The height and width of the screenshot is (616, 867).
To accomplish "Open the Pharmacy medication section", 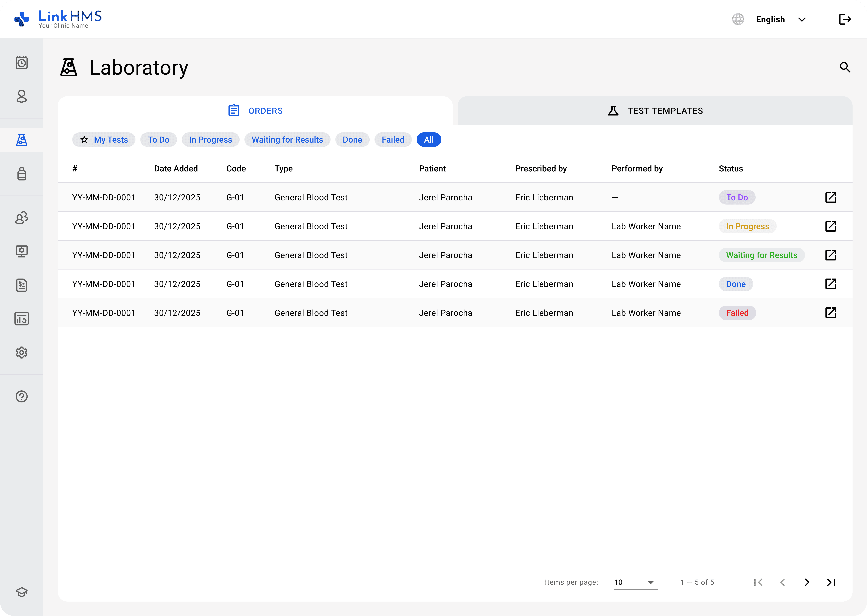I will pos(22,174).
